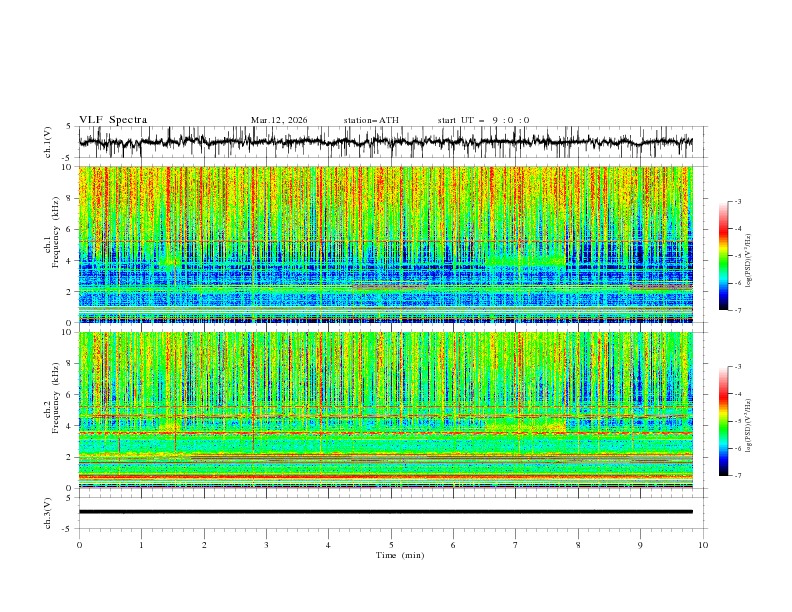
Task: Click tick label "7" on the Time axis
Action: pos(516,545)
